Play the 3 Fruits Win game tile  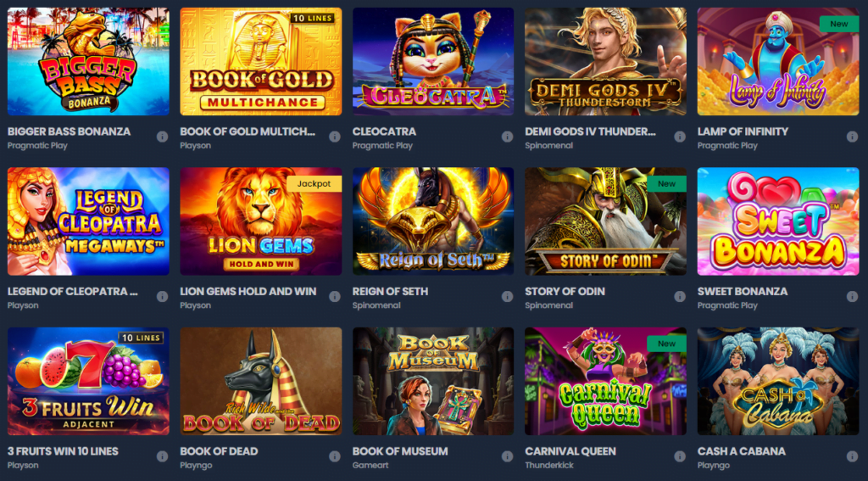pyautogui.click(x=88, y=381)
